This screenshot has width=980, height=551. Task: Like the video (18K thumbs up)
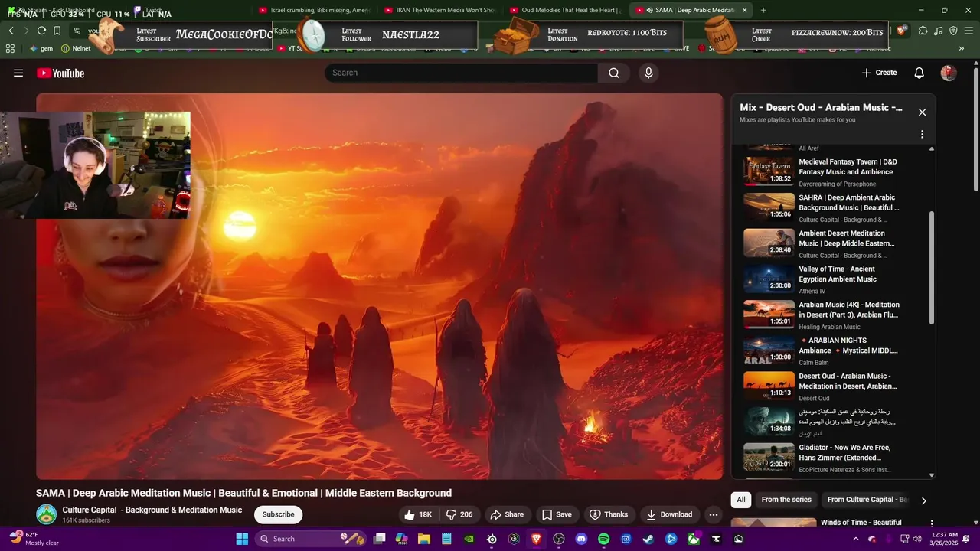coord(418,514)
